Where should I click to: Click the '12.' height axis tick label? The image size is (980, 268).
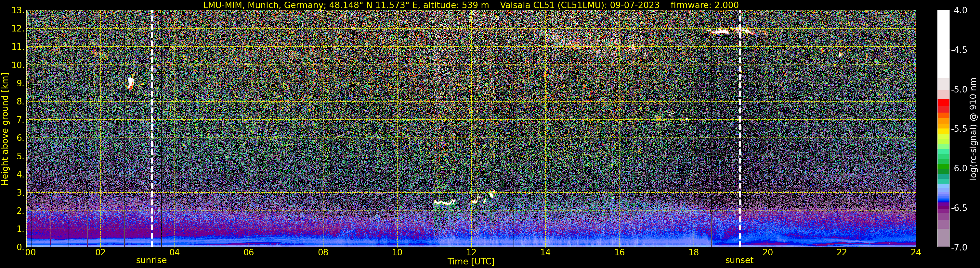[18, 29]
